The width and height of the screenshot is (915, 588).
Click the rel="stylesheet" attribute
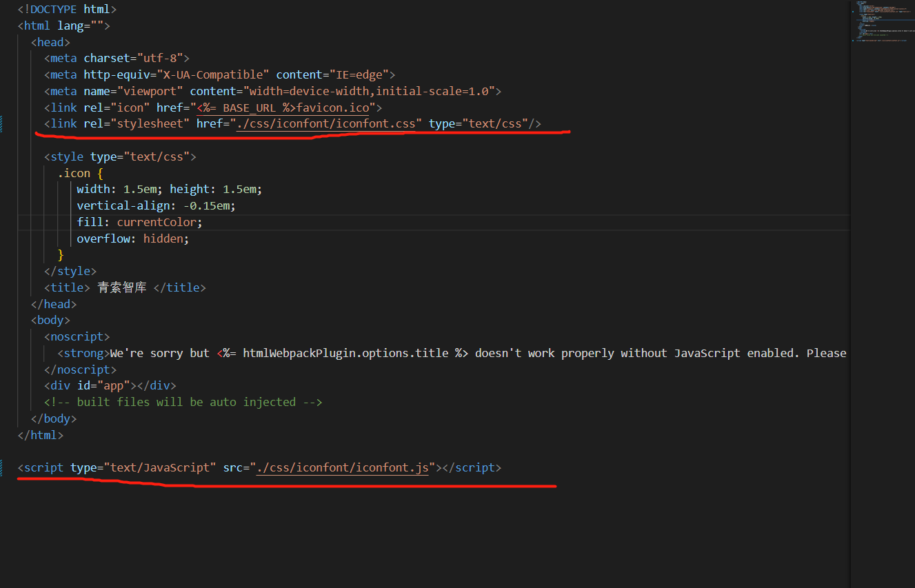[137, 123]
